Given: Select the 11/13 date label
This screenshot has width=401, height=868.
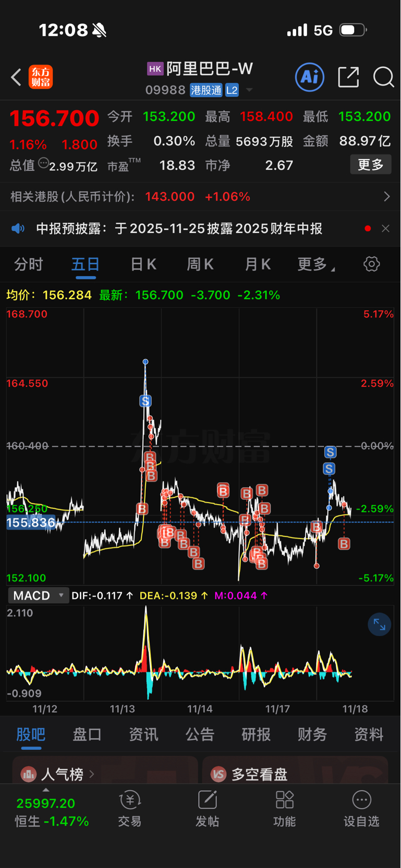Looking at the screenshot, I should click(122, 709).
